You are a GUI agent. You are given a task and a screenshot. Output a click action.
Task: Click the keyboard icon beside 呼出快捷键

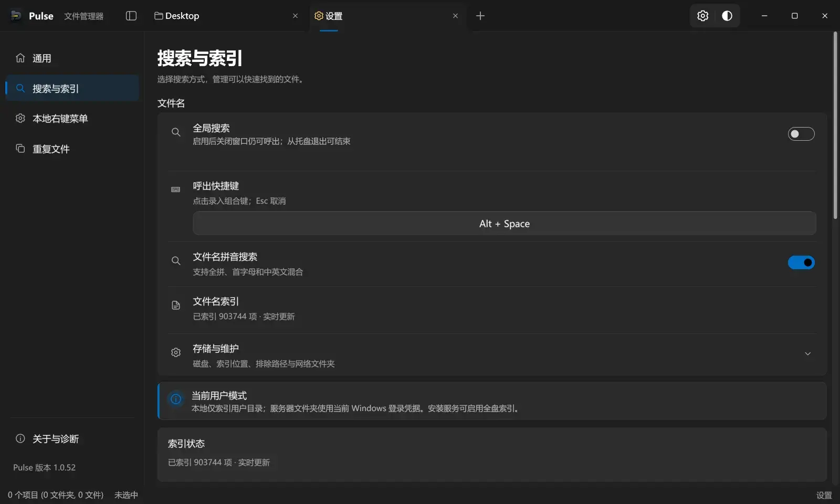click(176, 190)
